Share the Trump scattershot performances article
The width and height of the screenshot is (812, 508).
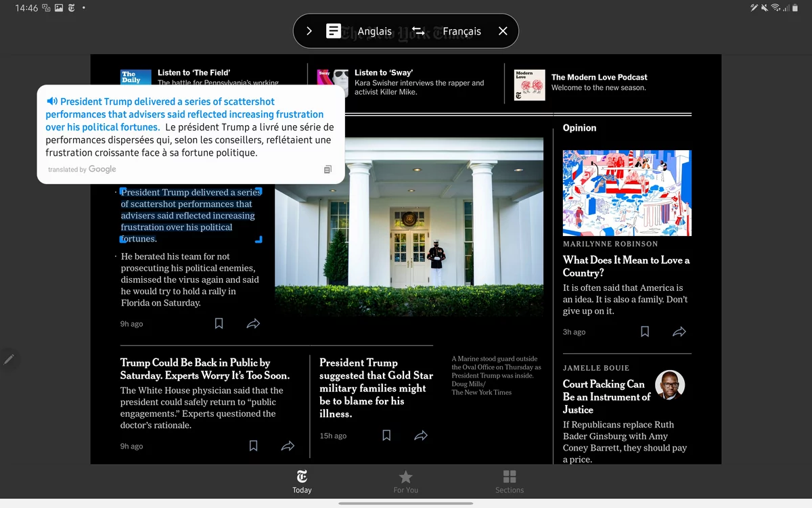(x=253, y=323)
